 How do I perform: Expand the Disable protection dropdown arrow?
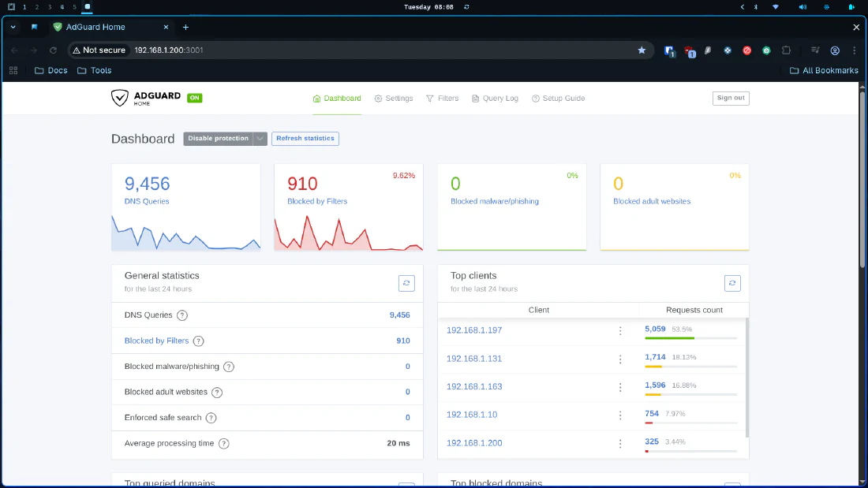pos(260,138)
